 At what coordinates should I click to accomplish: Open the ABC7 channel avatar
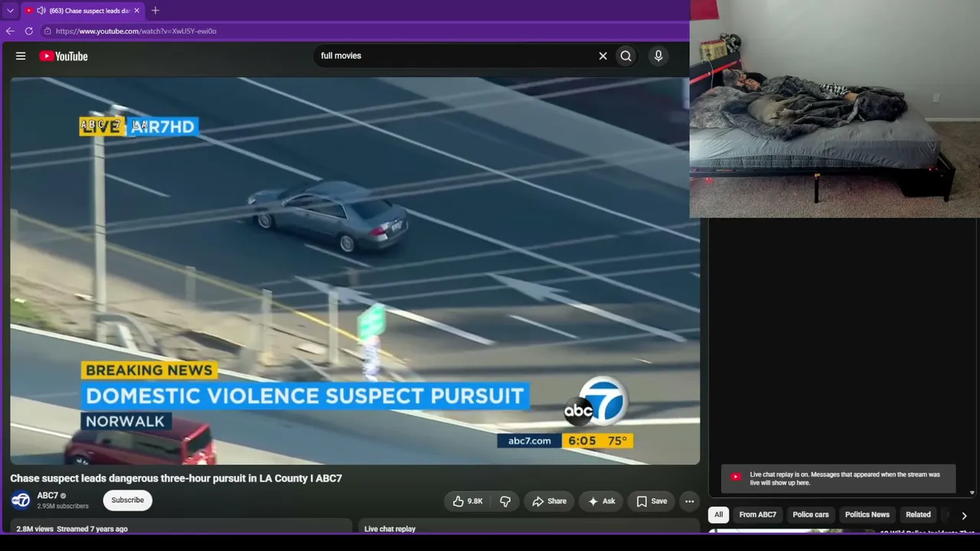(21, 500)
